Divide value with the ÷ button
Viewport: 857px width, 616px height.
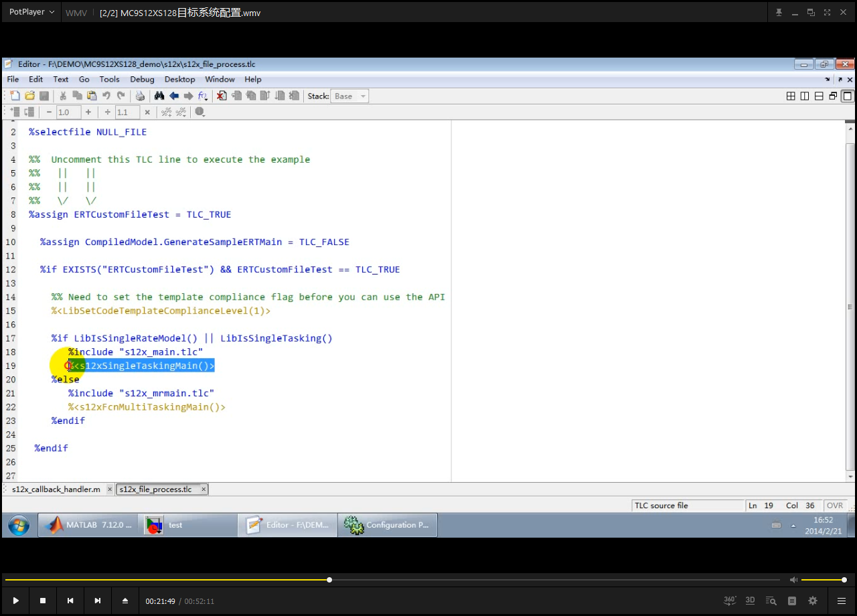click(x=107, y=112)
